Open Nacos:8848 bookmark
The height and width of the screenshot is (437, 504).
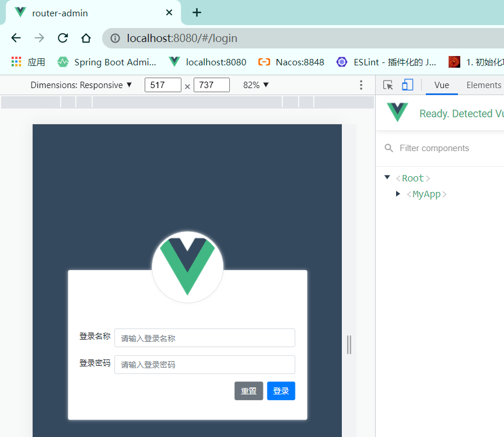[x=291, y=62]
